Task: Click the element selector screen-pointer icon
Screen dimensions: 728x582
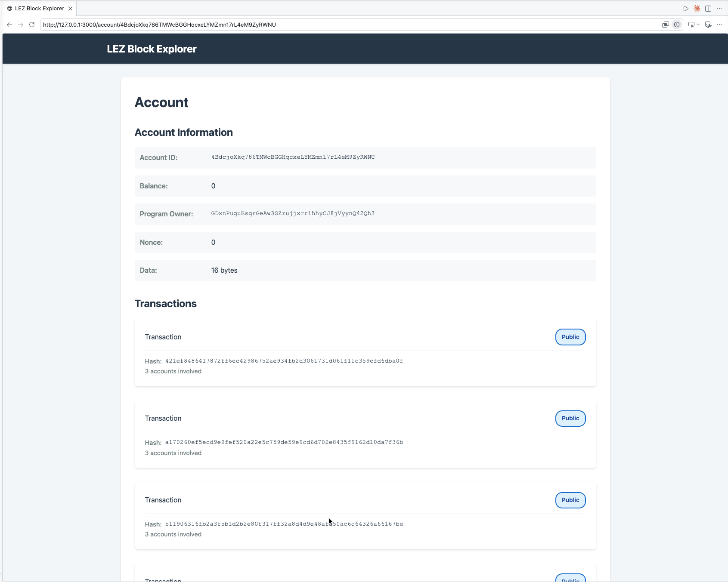Action: point(691,25)
